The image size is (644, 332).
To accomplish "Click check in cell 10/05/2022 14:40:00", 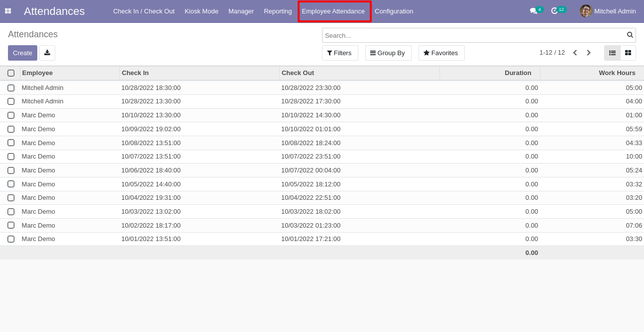I will click(x=151, y=184).
